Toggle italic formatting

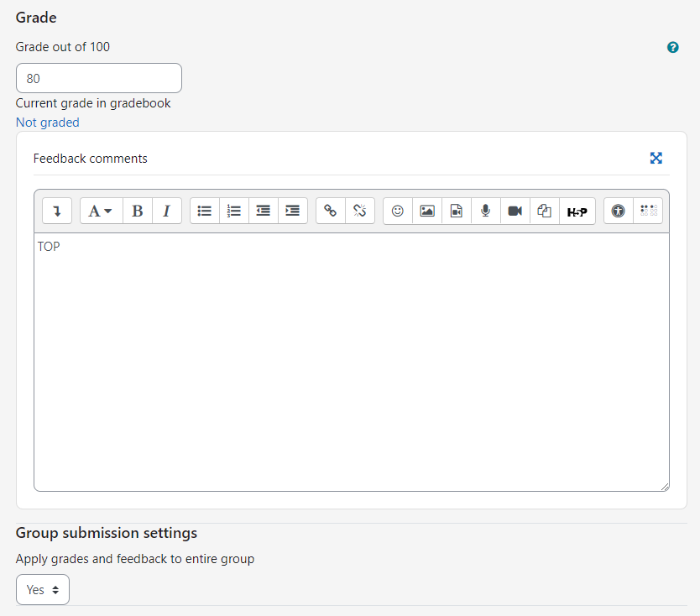167,211
